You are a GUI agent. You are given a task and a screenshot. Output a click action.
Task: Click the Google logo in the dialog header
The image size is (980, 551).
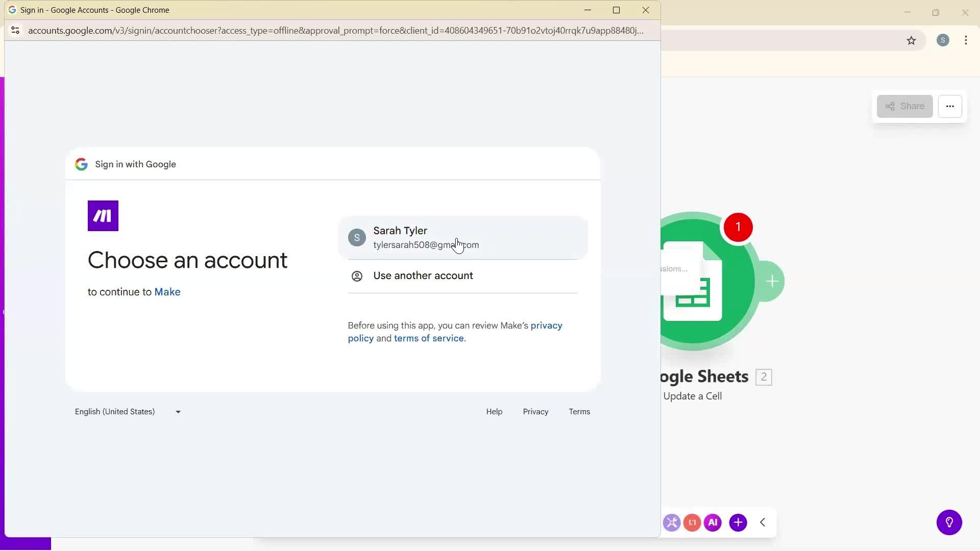[81, 164]
